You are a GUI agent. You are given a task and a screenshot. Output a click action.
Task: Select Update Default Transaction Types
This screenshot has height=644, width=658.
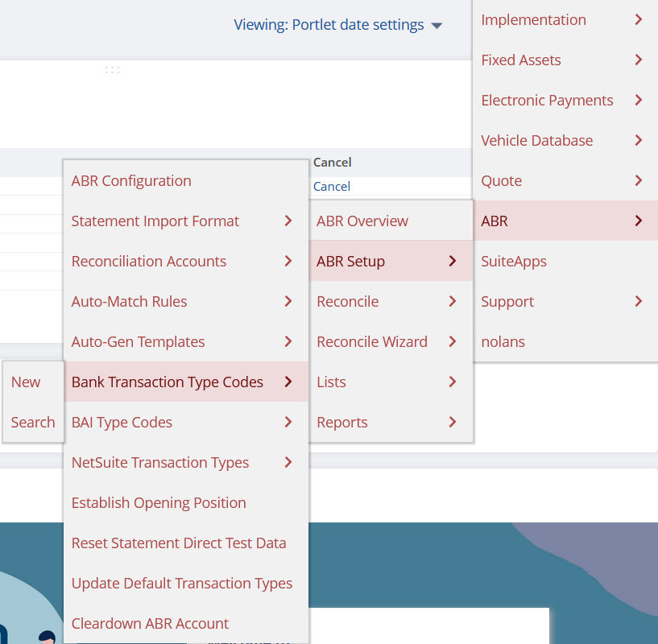[182, 584]
